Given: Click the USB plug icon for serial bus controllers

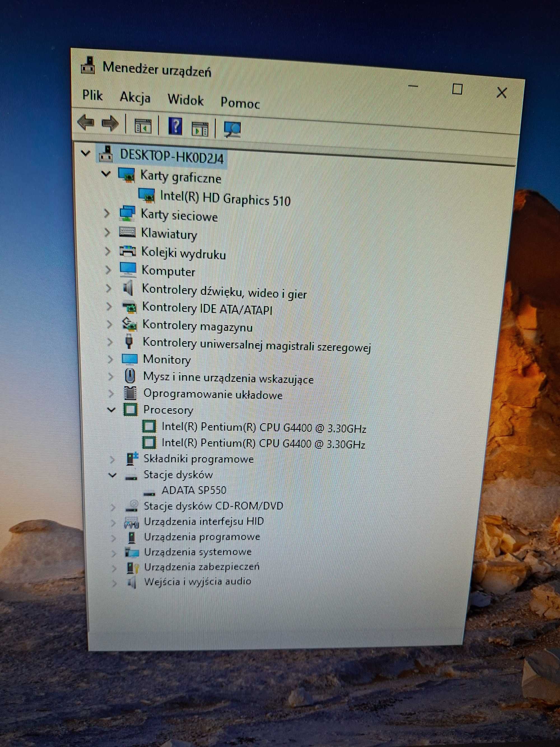Looking at the screenshot, I should (x=129, y=342).
